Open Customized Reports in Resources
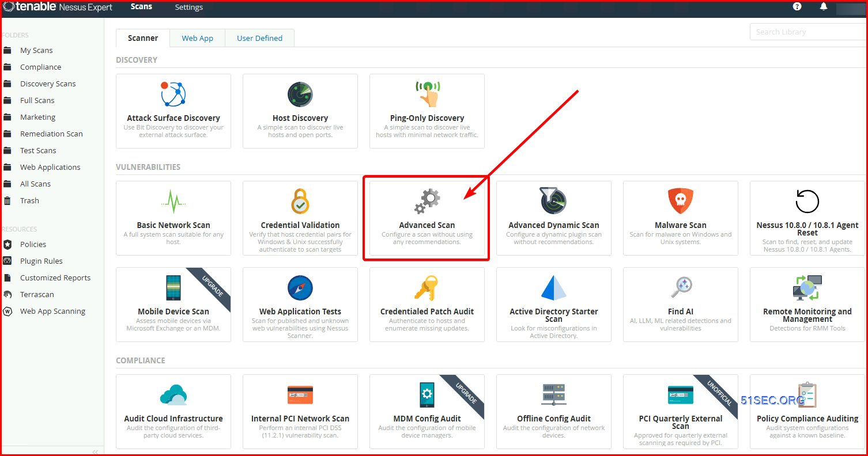This screenshot has width=868, height=456. (x=55, y=278)
